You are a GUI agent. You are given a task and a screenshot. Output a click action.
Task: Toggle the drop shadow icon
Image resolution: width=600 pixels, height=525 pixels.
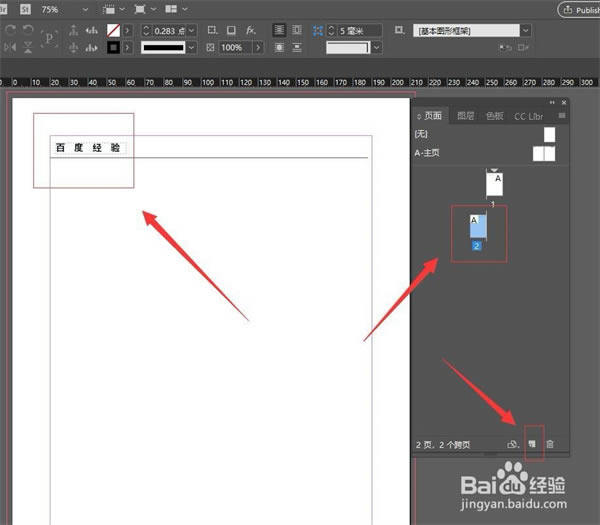(231, 30)
